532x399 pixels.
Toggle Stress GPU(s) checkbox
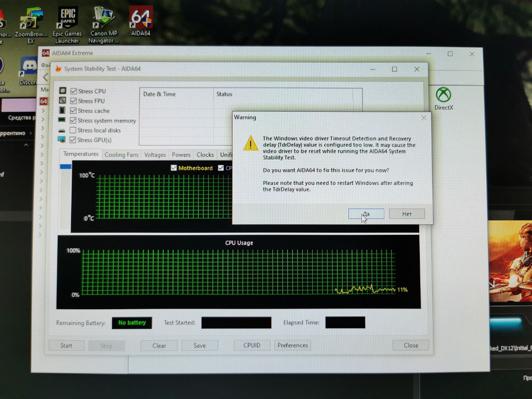[73, 140]
